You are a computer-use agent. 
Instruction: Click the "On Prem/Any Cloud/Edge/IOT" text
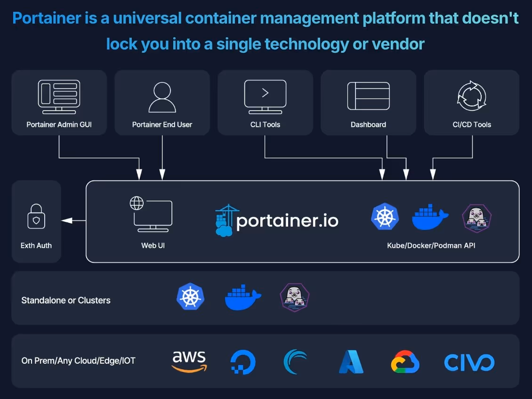78,361
